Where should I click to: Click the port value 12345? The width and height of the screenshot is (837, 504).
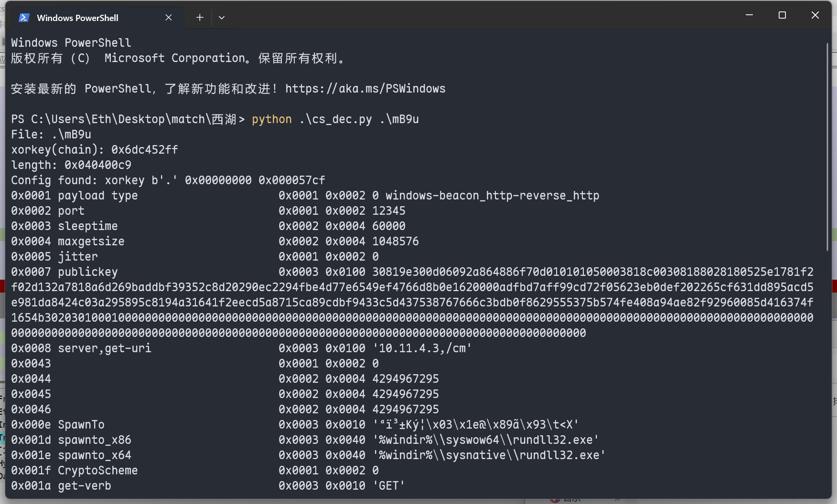click(388, 211)
